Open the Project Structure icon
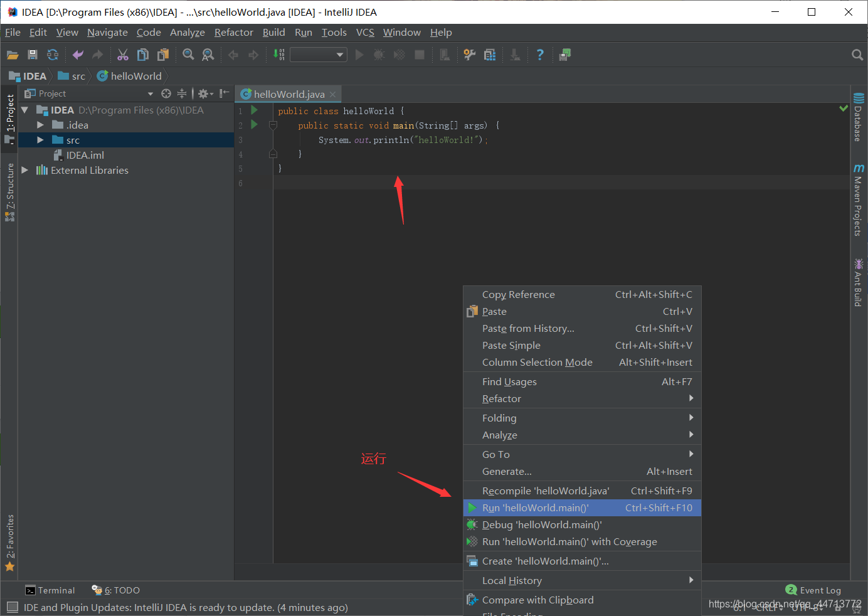Screen dimensions: 868x616 (490, 55)
